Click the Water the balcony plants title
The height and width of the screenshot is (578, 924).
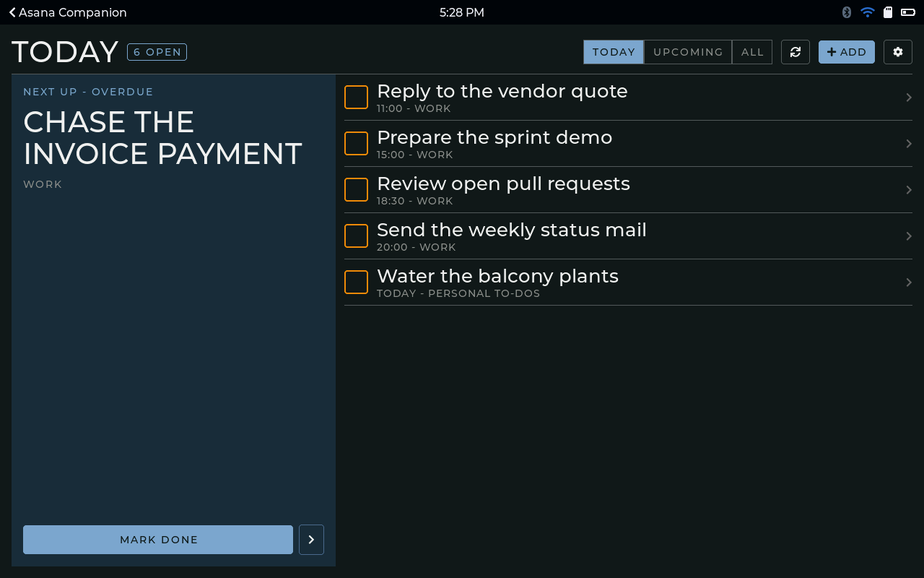[497, 276]
